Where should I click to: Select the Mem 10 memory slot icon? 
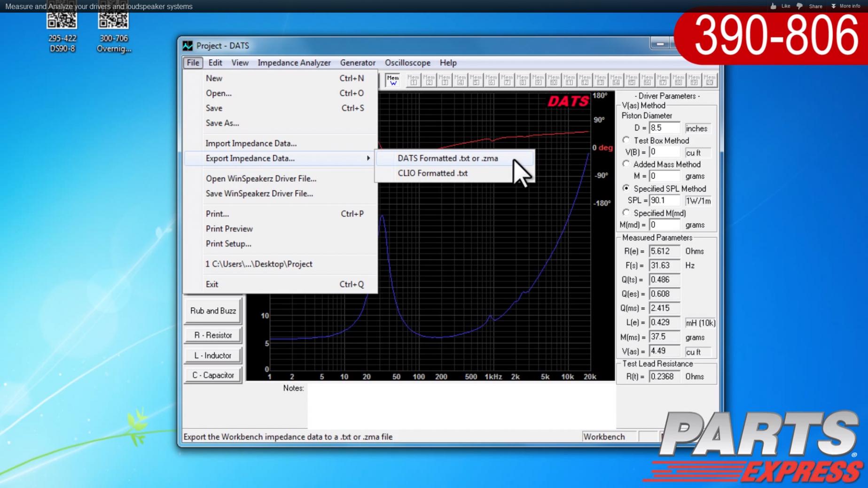pyautogui.click(x=554, y=80)
